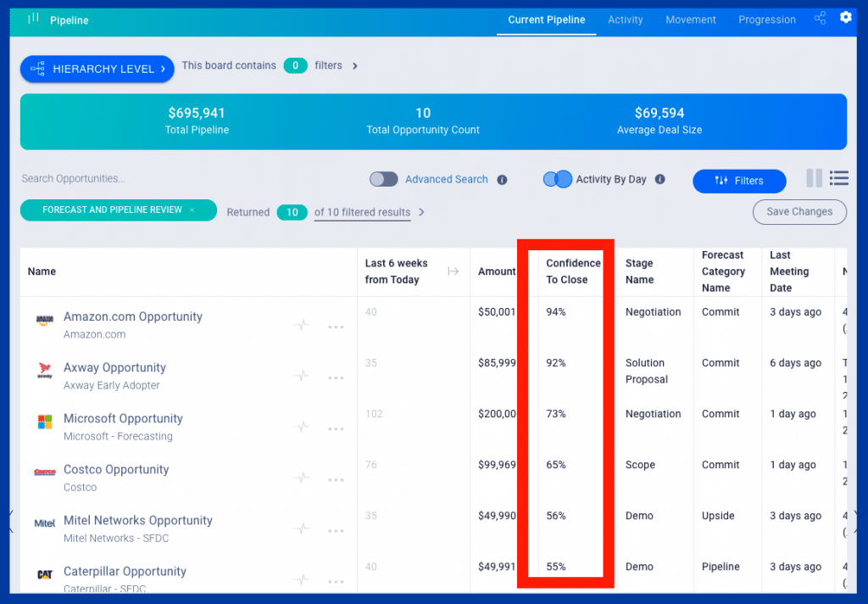868x604 pixels.
Task: Click the 0 filters count badge
Action: [x=295, y=65]
